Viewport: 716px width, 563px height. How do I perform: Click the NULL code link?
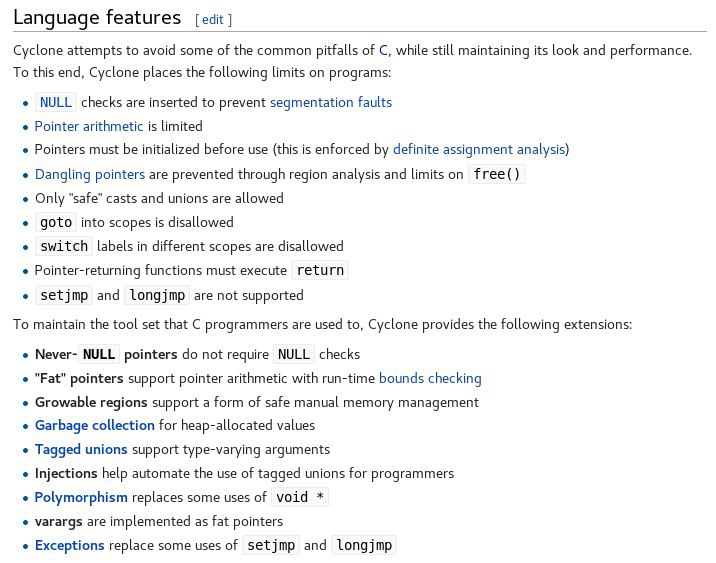(x=56, y=102)
